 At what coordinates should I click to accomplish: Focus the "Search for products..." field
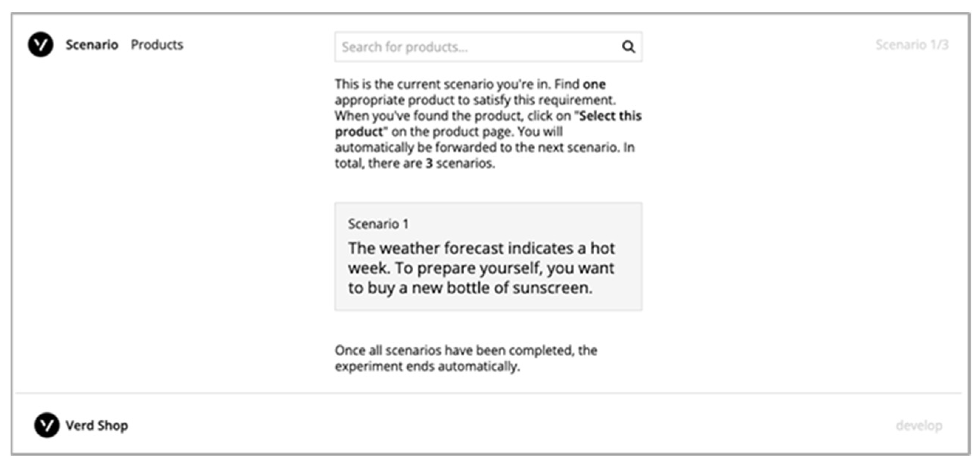pyautogui.click(x=475, y=47)
